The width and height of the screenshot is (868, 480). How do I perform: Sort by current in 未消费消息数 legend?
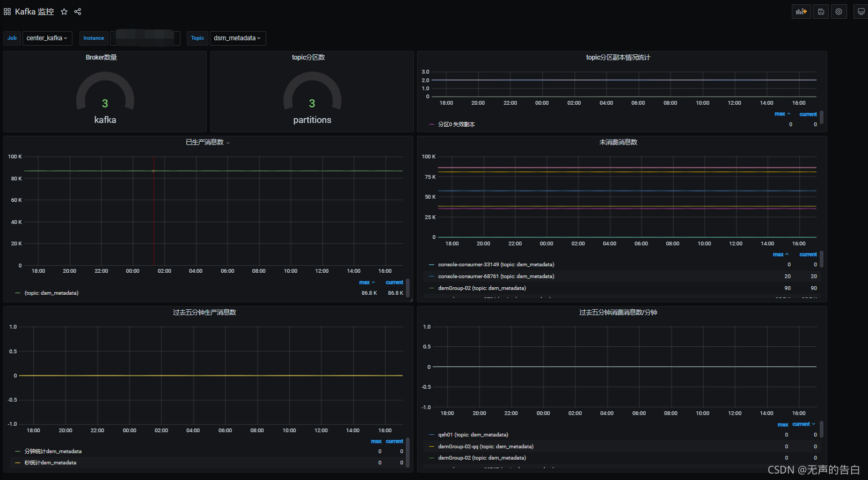click(x=808, y=254)
